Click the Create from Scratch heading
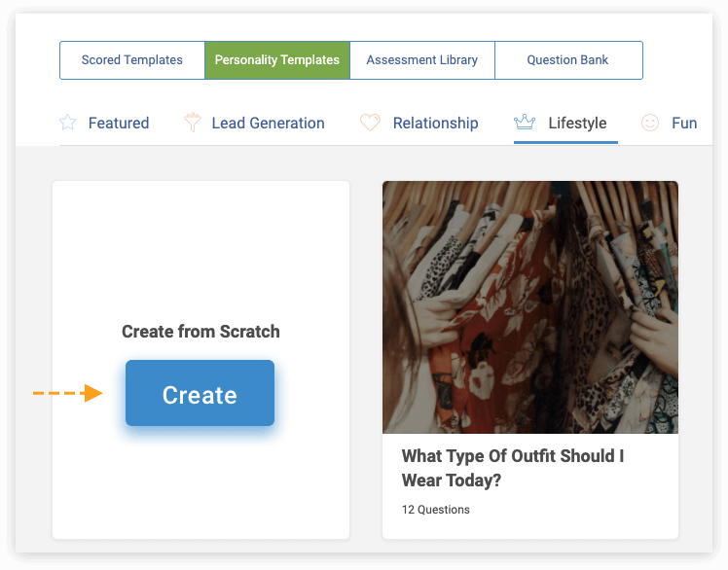The image size is (728, 570). (200, 332)
